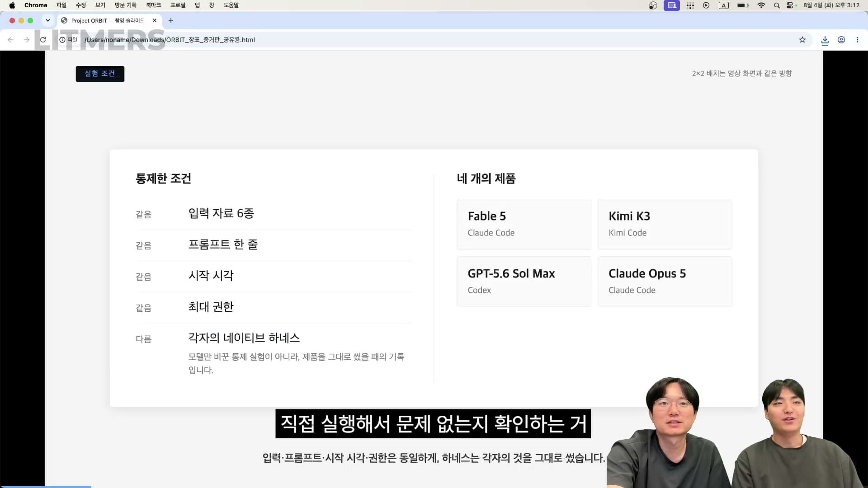This screenshot has height=488, width=868.
Task: Check the battery status icon
Action: [743, 5]
